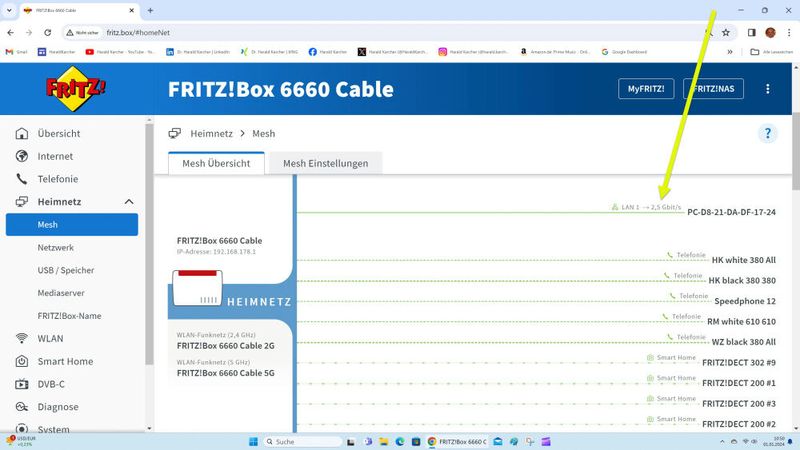Show hidden system tray icons
Screen dimensions: 800x450
pos(722,442)
